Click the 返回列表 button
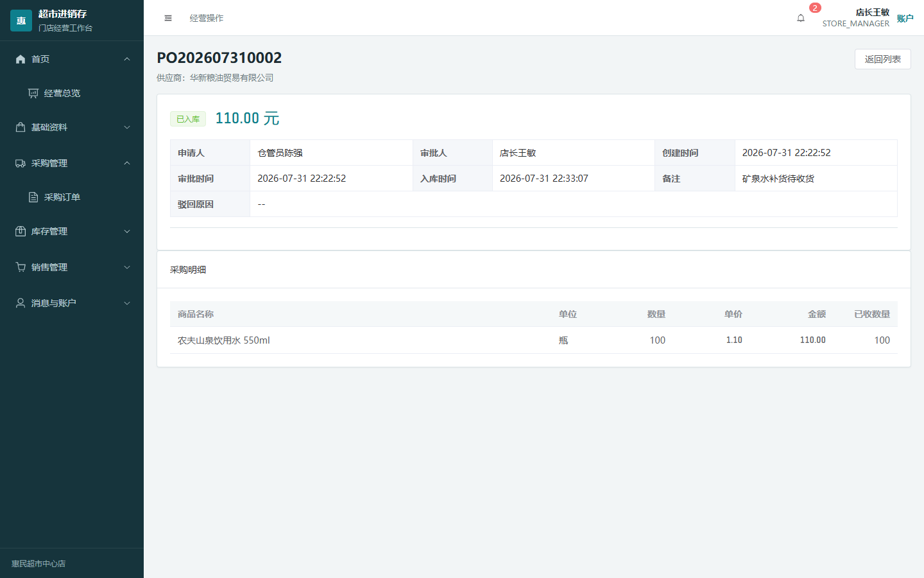924x578 pixels. (x=883, y=59)
